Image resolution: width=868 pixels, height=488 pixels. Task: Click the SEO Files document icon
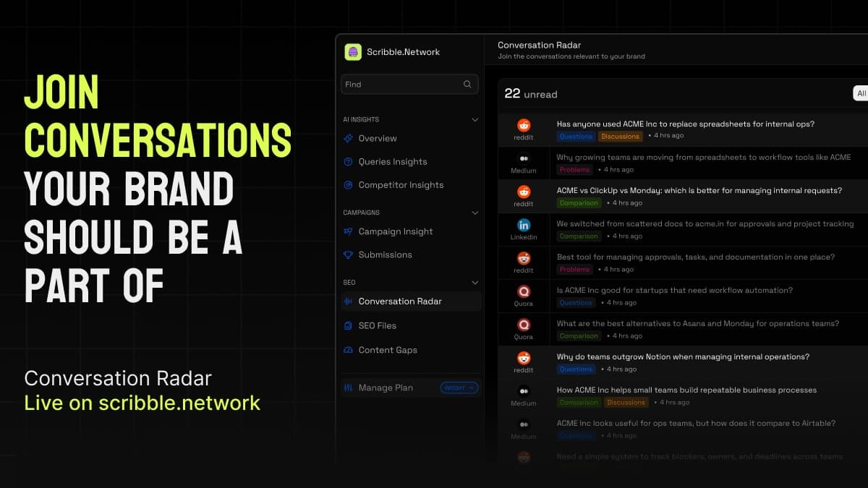(x=349, y=325)
